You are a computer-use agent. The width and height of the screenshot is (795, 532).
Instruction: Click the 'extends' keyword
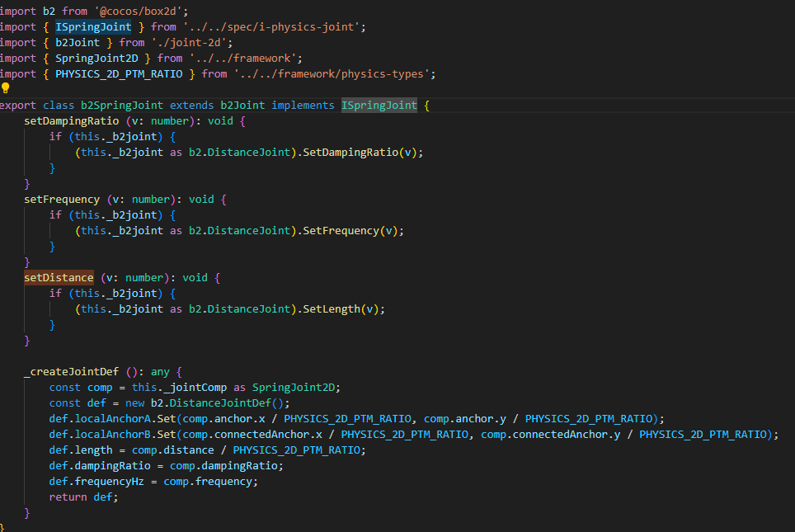tap(191, 106)
